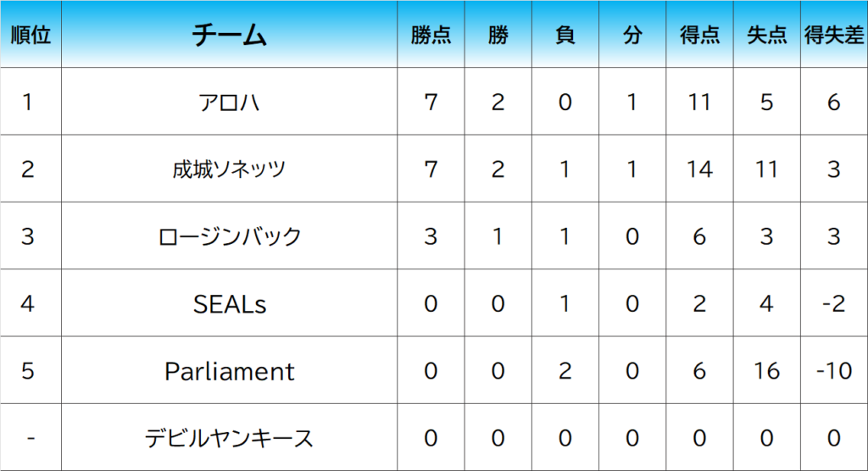This screenshot has height=471, width=868.
Task: Click the 勝点 header cell
Action: point(431,35)
